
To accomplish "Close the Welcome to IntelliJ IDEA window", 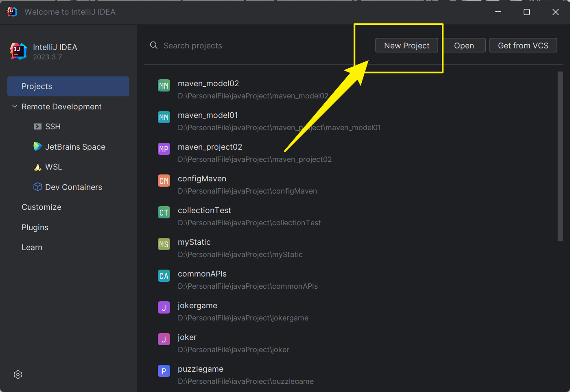I will pos(555,12).
